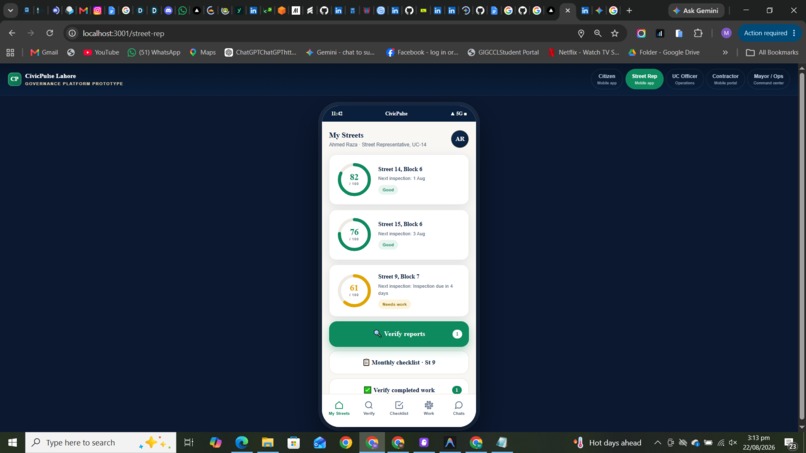This screenshot has width=806, height=453.
Task: Open the Work tab in phone navigation
Action: point(429,408)
